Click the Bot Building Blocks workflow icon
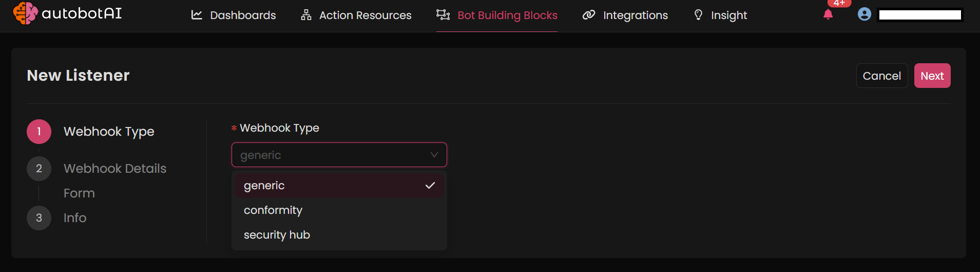Viewport: 980px width, 272px height. [x=443, y=15]
